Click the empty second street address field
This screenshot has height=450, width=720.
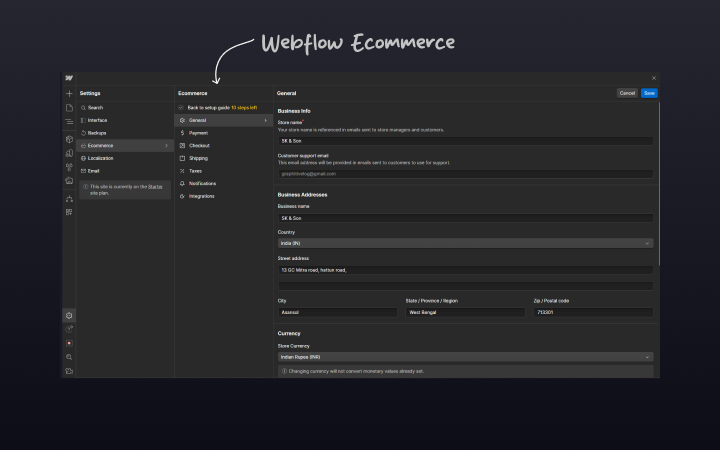466,286
